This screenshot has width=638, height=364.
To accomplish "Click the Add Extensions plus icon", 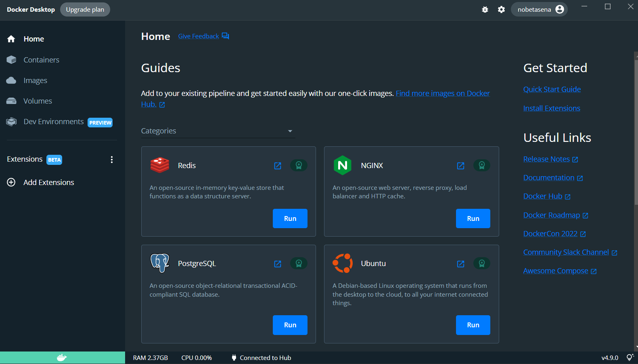I will pyautogui.click(x=11, y=182).
